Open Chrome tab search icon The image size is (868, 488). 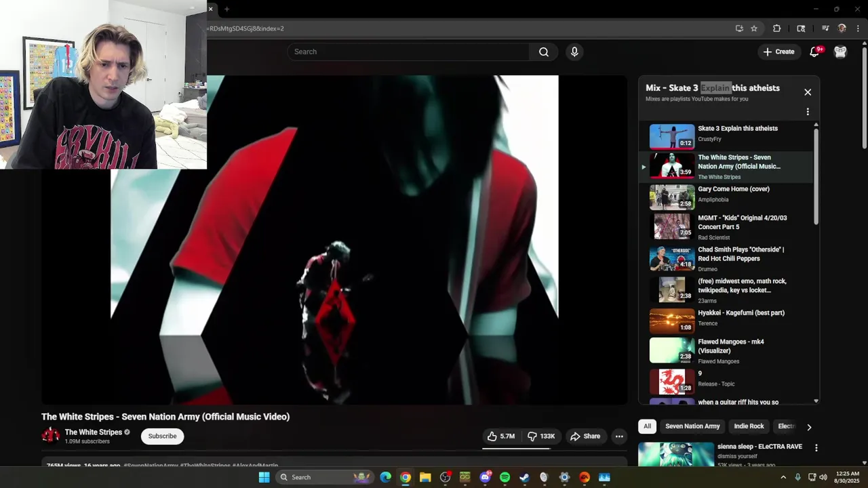(801, 28)
